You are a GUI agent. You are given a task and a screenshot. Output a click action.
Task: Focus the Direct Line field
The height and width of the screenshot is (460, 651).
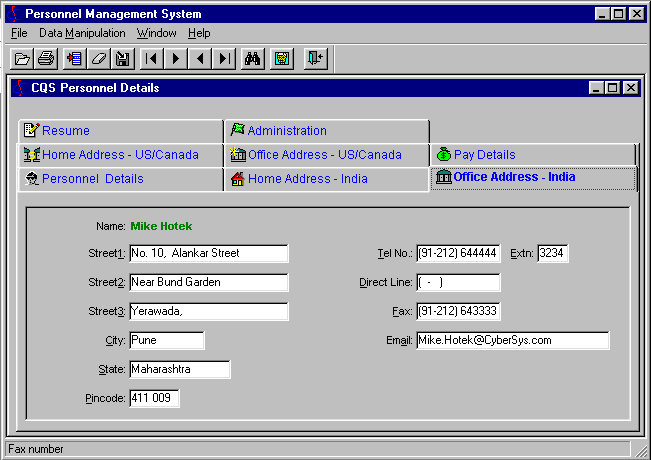tap(458, 283)
